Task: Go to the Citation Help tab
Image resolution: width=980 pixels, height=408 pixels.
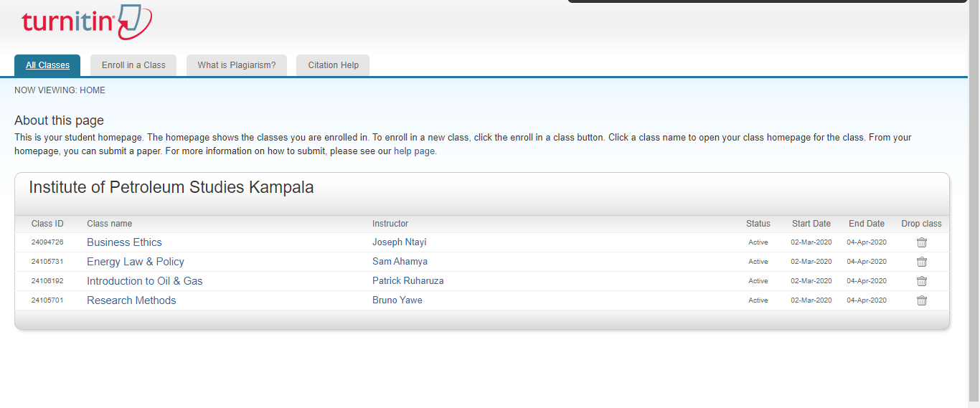Action: 333,65
